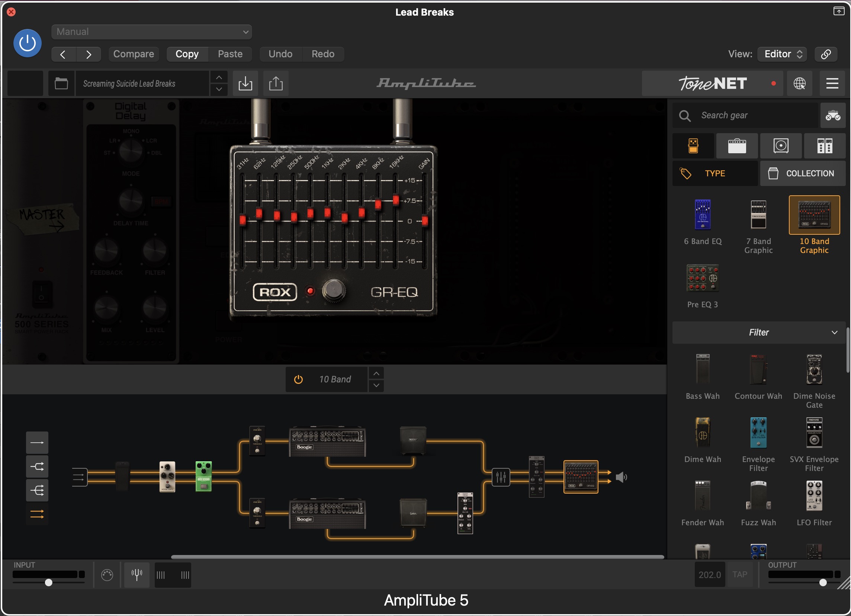851x616 pixels.
Task: Click the Redo button
Action: pos(323,54)
